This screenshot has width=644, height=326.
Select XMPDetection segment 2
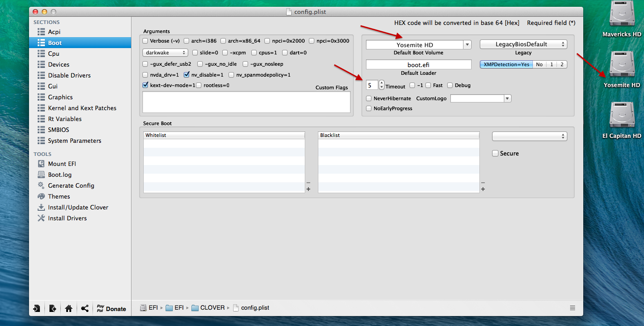(562, 64)
